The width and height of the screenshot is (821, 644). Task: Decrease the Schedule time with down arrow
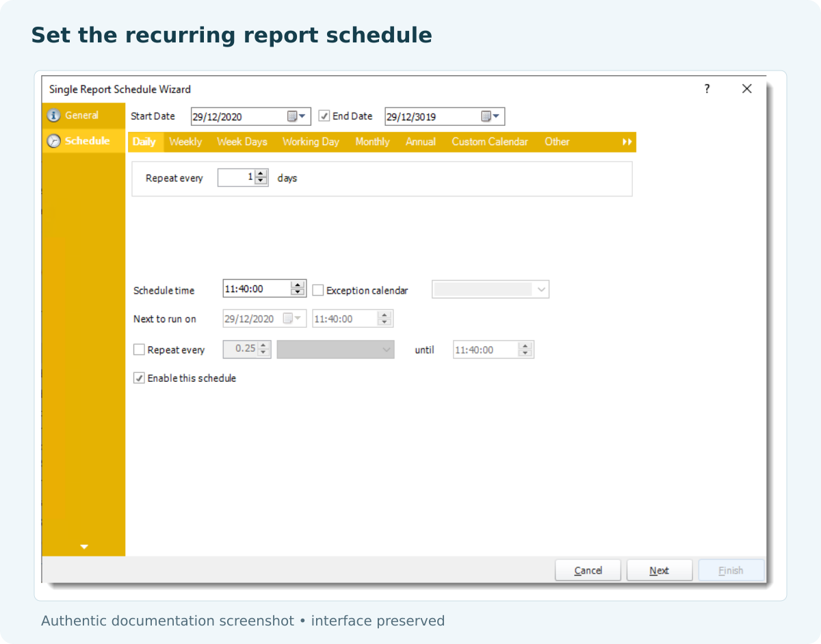(298, 292)
